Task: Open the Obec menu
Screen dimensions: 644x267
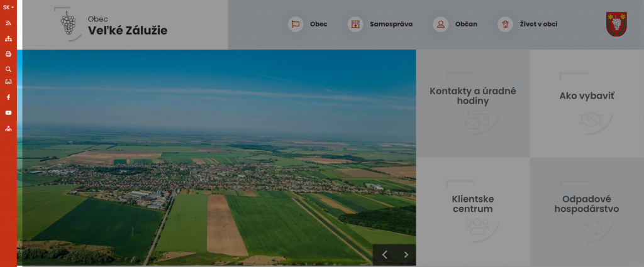Action: tap(319, 25)
